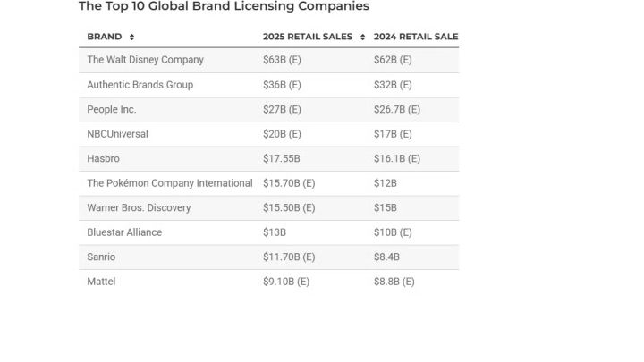This screenshot has width=644, height=362.
Task: Click Warner Bros. Discovery brand name
Action: [139, 208]
